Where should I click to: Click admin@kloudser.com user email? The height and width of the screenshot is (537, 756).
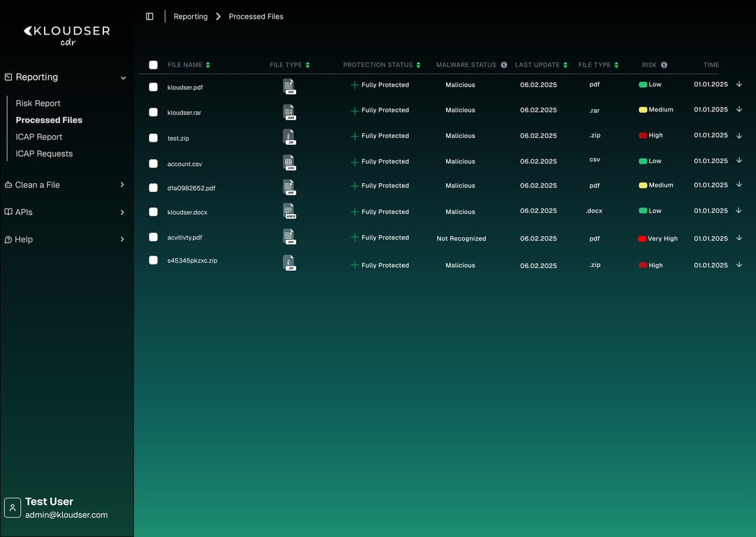(66, 515)
